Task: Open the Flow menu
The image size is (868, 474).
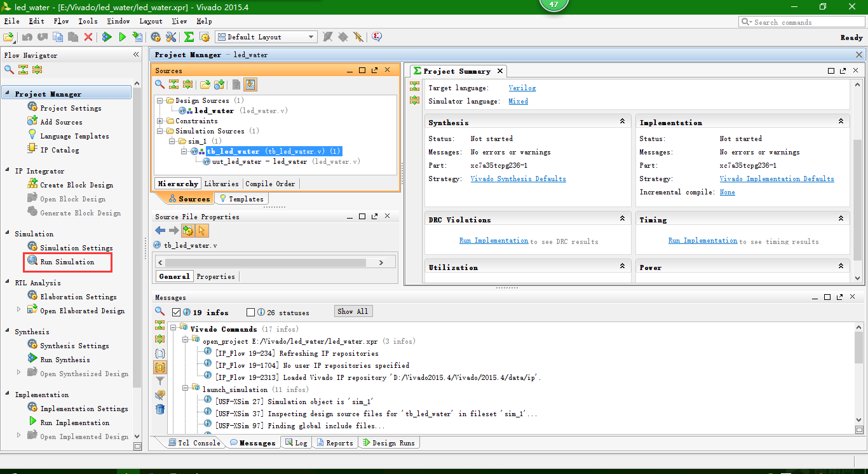Action: click(x=61, y=21)
